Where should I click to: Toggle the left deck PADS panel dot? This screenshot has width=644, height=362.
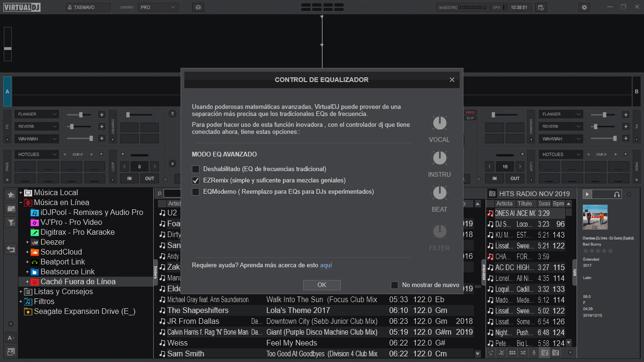click(x=7, y=180)
